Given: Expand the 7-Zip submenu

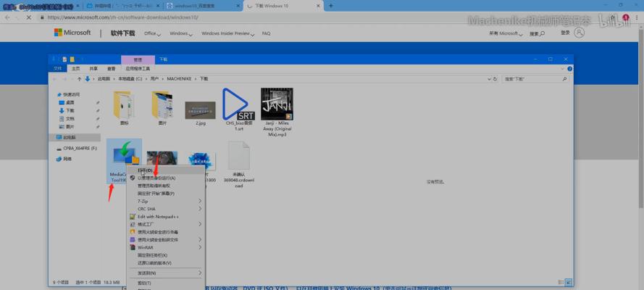Looking at the screenshot, I should pyautogui.click(x=165, y=202).
